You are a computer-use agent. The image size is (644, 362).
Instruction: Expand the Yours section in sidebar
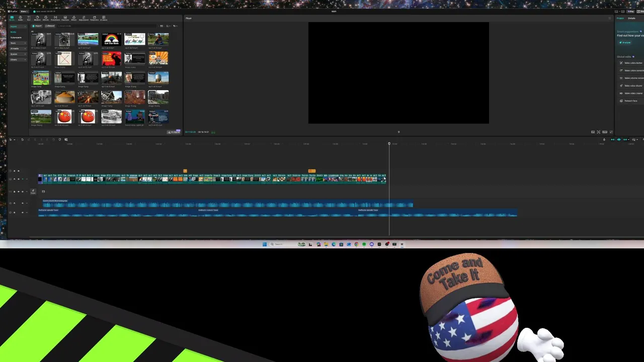tap(18, 43)
